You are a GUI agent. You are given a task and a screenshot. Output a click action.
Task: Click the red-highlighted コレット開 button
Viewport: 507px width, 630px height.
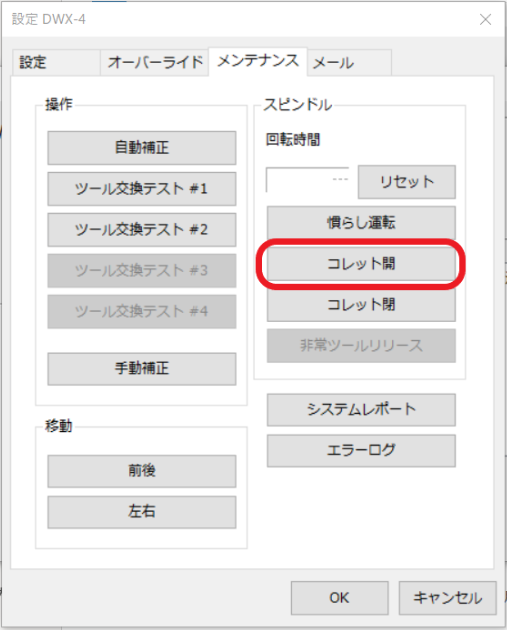[361, 264]
